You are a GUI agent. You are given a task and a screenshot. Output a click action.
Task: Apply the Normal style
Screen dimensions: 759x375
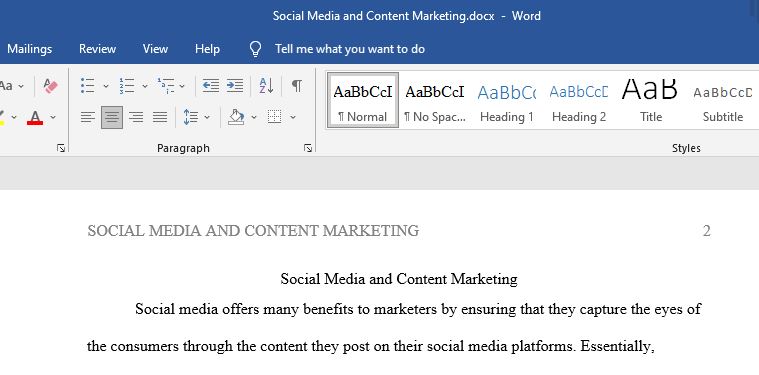click(x=363, y=100)
